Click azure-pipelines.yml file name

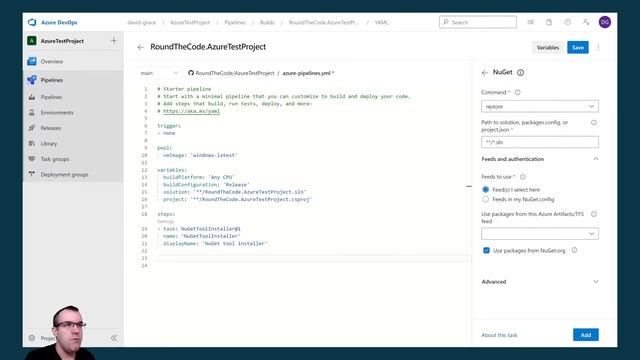[x=308, y=73]
